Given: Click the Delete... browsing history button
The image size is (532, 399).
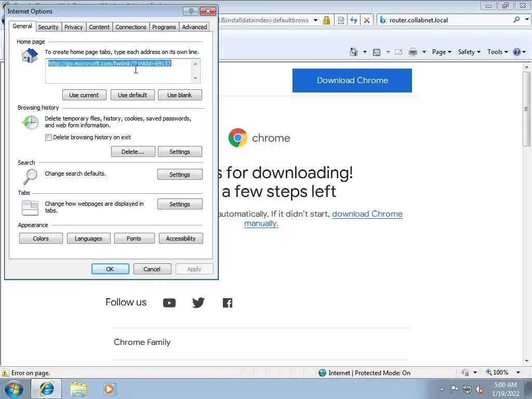Looking at the screenshot, I should [x=133, y=152].
